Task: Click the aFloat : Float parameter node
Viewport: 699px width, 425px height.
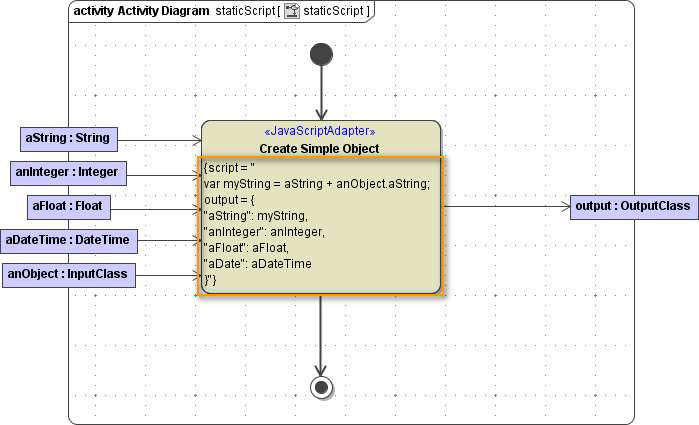Action: click(x=69, y=207)
